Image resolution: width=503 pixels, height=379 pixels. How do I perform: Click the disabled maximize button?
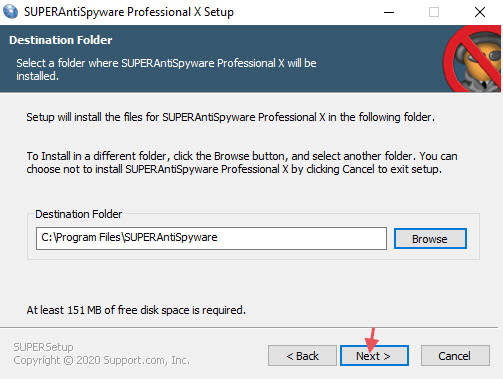[434, 12]
